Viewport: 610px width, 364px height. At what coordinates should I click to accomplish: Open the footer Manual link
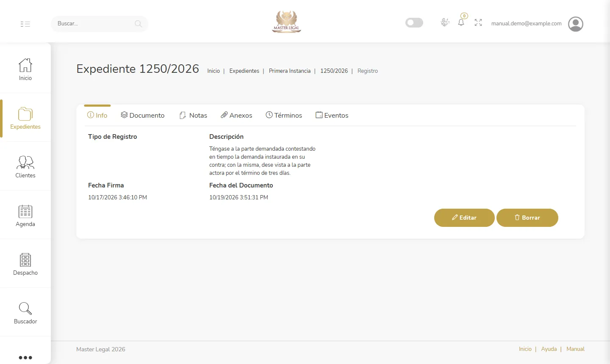[x=575, y=349]
